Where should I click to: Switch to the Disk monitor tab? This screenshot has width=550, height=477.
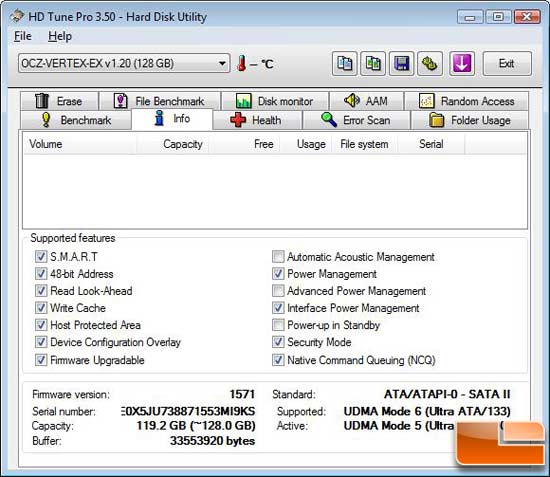pyautogui.click(x=275, y=101)
